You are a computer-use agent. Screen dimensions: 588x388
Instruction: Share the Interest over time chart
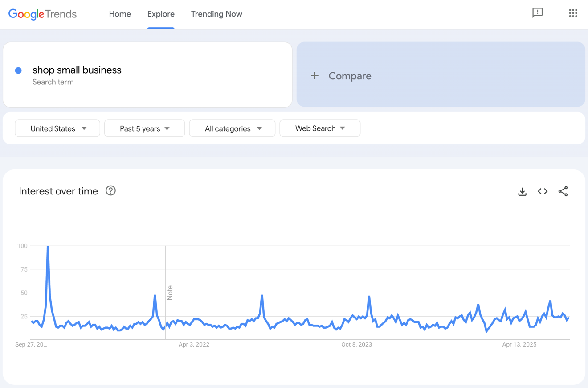(563, 191)
